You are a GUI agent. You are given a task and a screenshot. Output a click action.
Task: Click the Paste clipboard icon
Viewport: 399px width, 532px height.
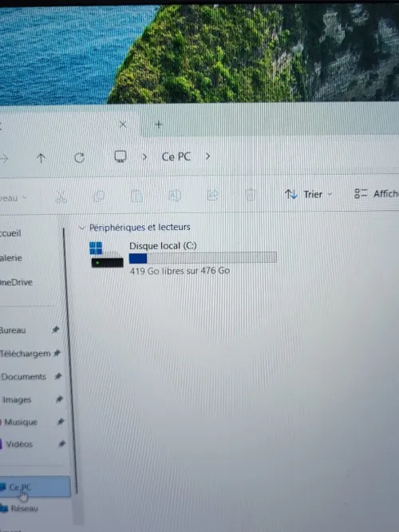pyautogui.click(x=136, y=196)
